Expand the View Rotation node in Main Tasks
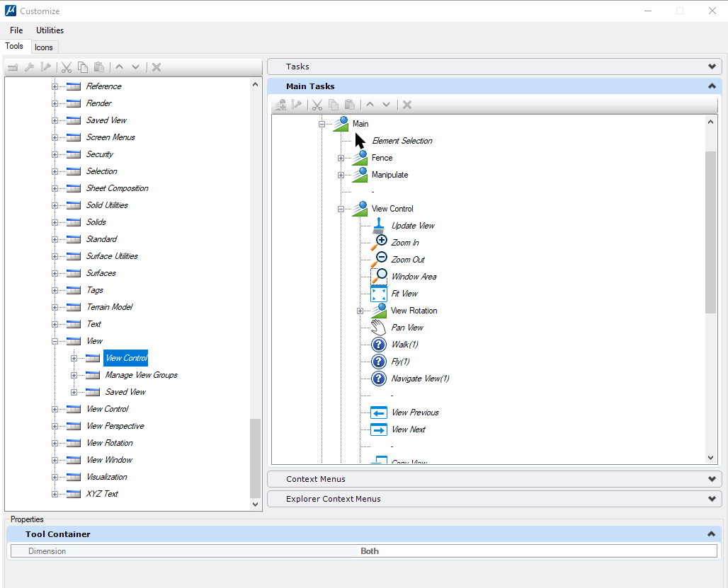This screenshot has height=588, width=728. [360, 311]
